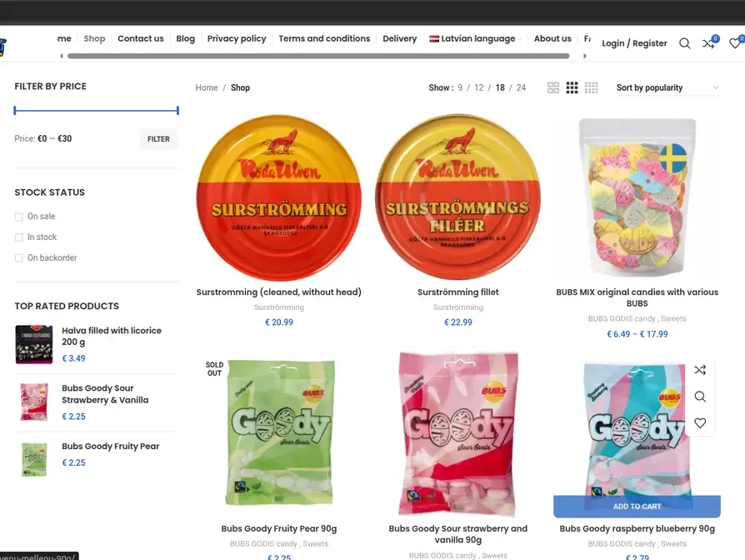Click the Login / Register link
This screenshot has height=560, width=745.
634,43
